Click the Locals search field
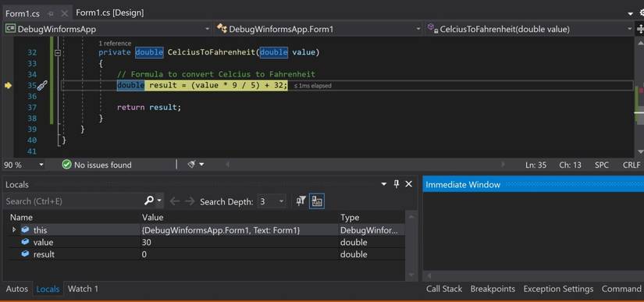The height and width of the screenshot is (302, 644). [73, 201]
